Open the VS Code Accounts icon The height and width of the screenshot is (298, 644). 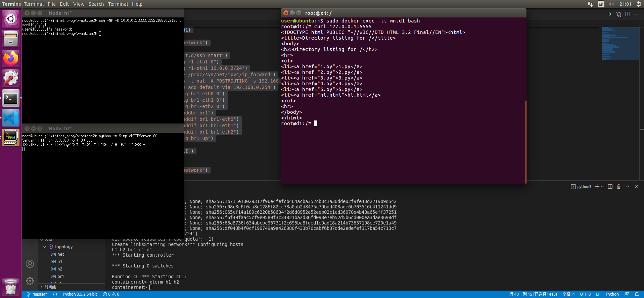pos(30,264)
